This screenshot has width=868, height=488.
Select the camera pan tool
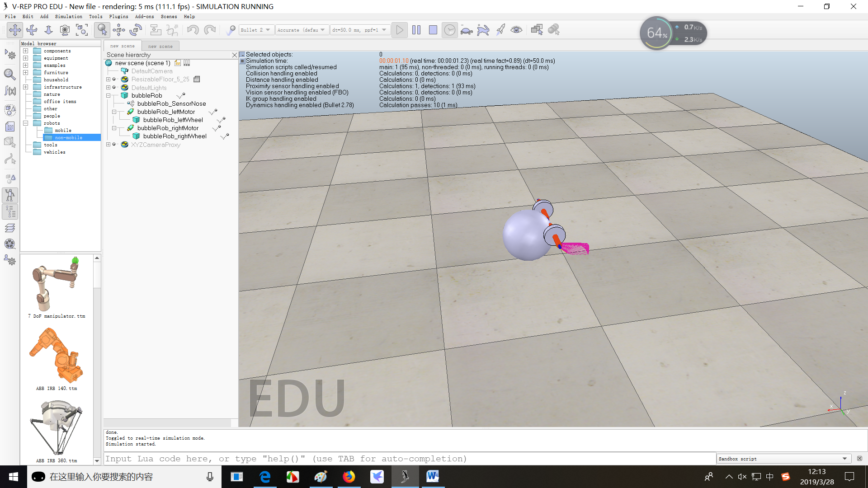(15, 30)
